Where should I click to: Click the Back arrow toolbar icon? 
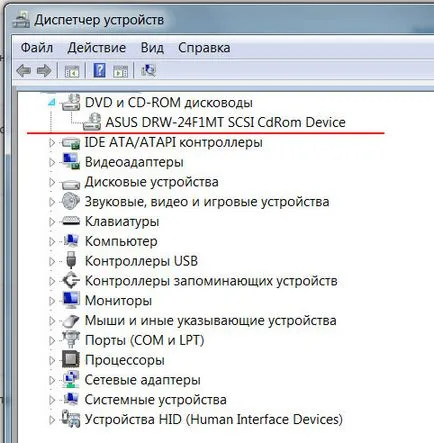pos(24,71)
